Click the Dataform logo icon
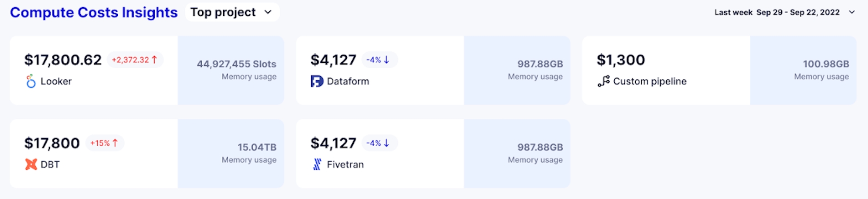The image size is (868, 199). coord(317,81)
